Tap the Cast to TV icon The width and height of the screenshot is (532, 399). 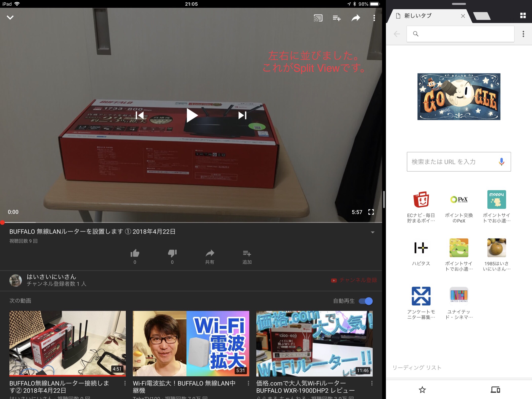318,18
